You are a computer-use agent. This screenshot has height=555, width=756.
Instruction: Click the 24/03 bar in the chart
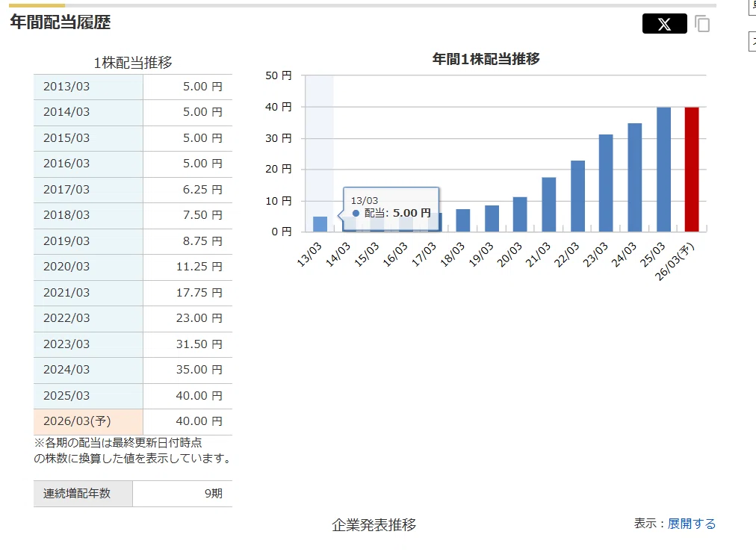pos(634,178)
